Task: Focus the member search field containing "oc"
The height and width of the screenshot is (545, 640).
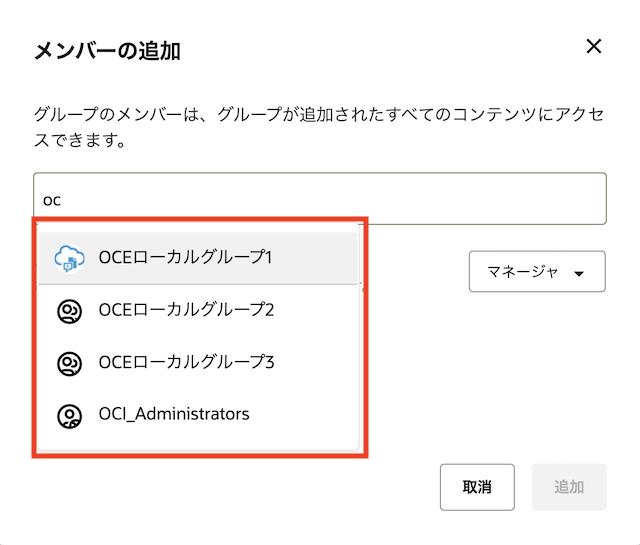Action: [x=320, y=199]
